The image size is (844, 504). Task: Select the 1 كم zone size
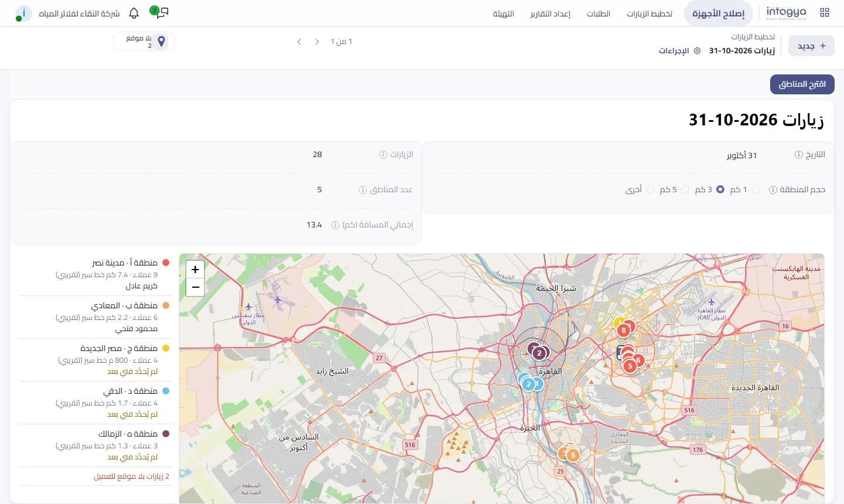(755, 189)
